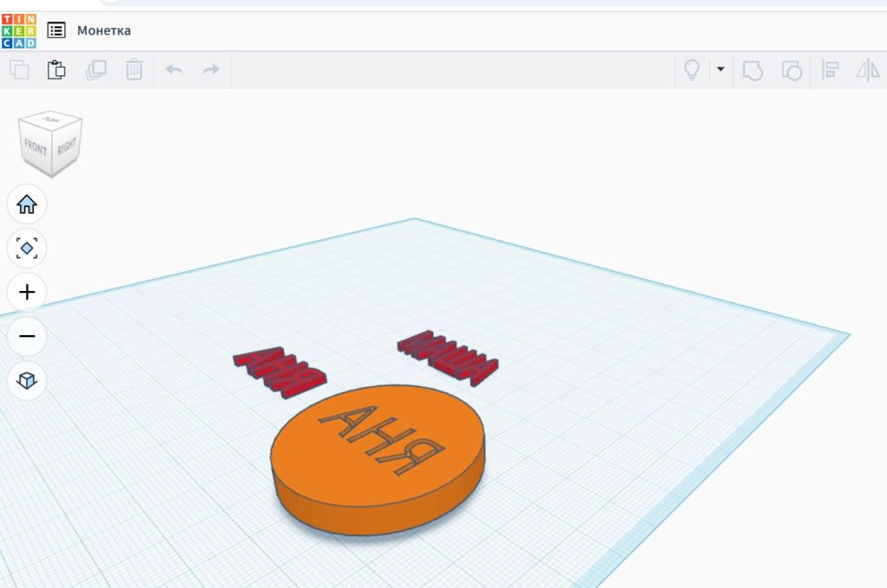Click the top face of the view cube
The image size is (887, 588).
[x=50, y=120]
